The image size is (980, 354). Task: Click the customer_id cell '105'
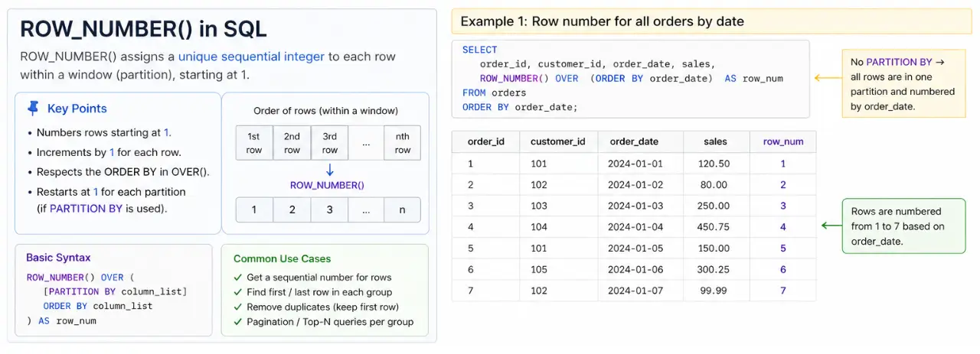pyautogui.click(x=539, y=269)
